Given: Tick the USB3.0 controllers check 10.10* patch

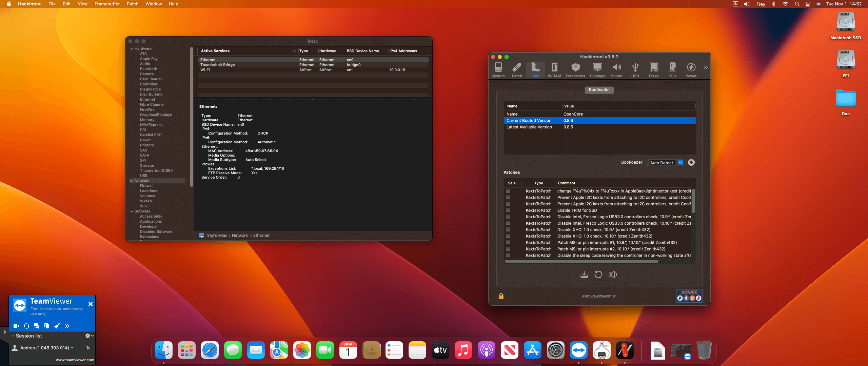Looking at the screenshot, I should click(x=508, y=223).
